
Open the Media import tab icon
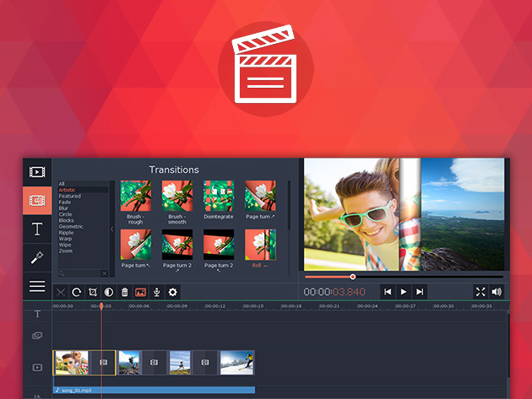coord(37,172)
